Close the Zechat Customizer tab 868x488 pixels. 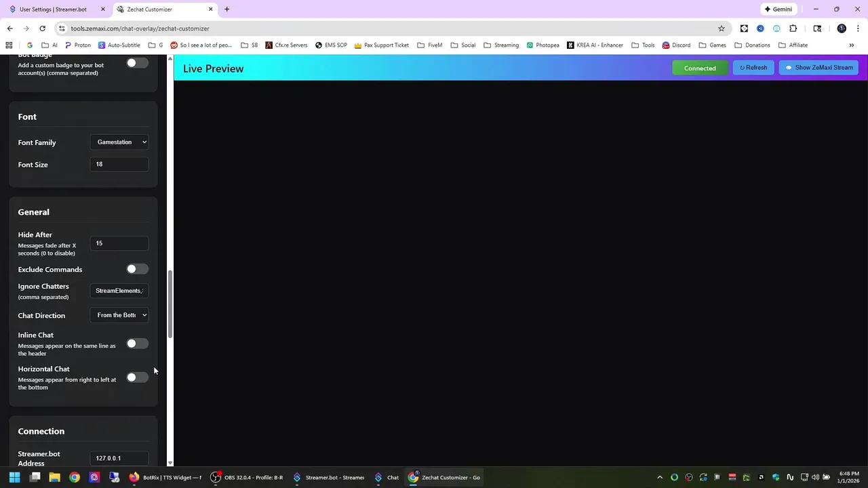click(211, 9)
